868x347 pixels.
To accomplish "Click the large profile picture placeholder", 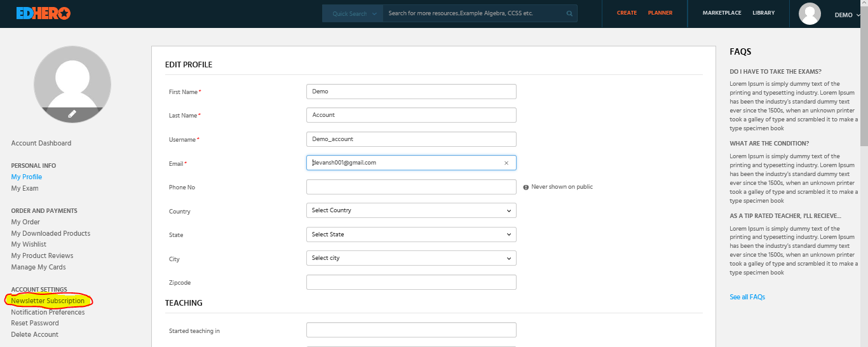I will coord(72,84).
